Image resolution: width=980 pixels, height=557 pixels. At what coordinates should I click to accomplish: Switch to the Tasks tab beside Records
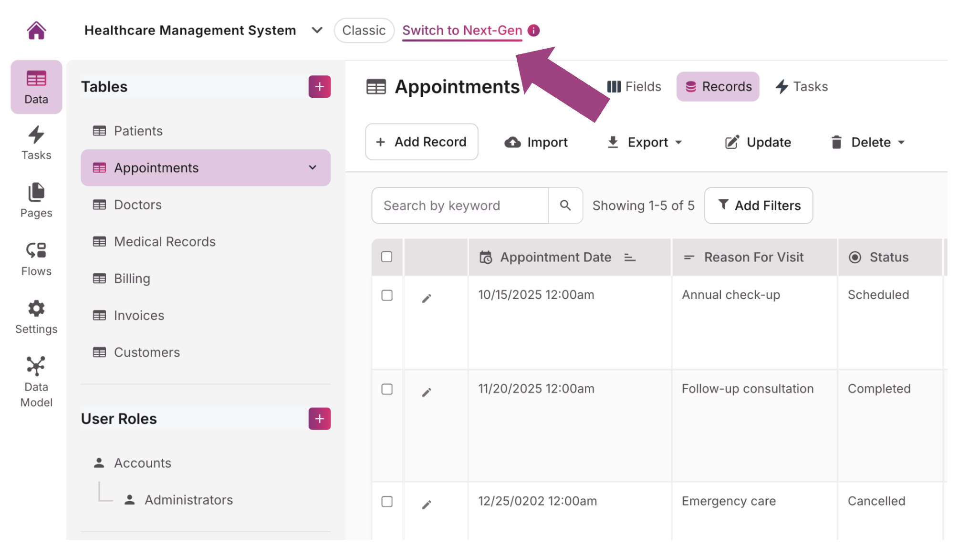point(802,87)
